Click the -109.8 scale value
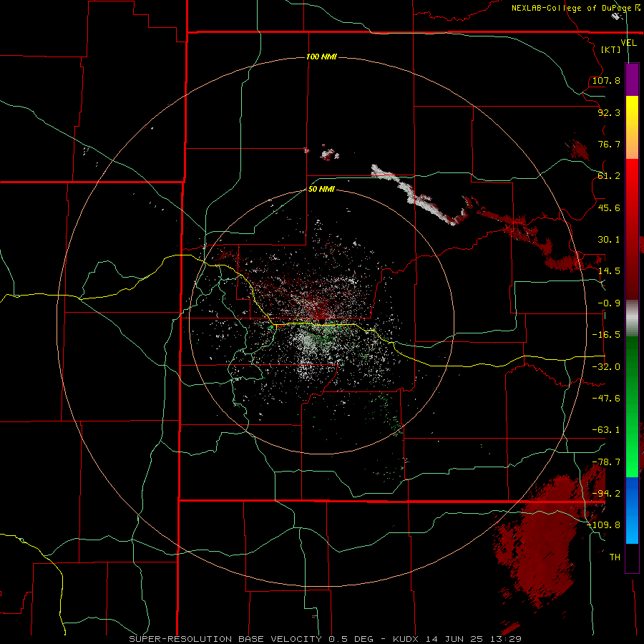The image size is (644, 644). click(x=603, y=525)
